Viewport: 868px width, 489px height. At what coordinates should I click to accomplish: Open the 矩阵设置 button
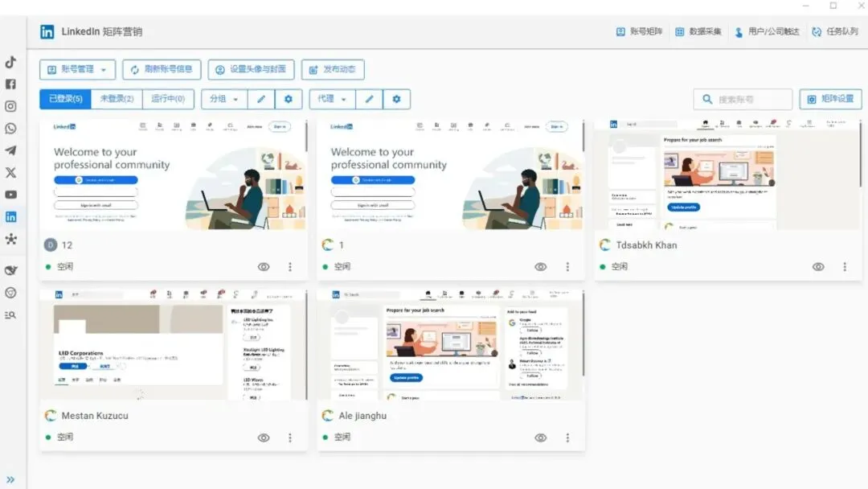point(830,99)
